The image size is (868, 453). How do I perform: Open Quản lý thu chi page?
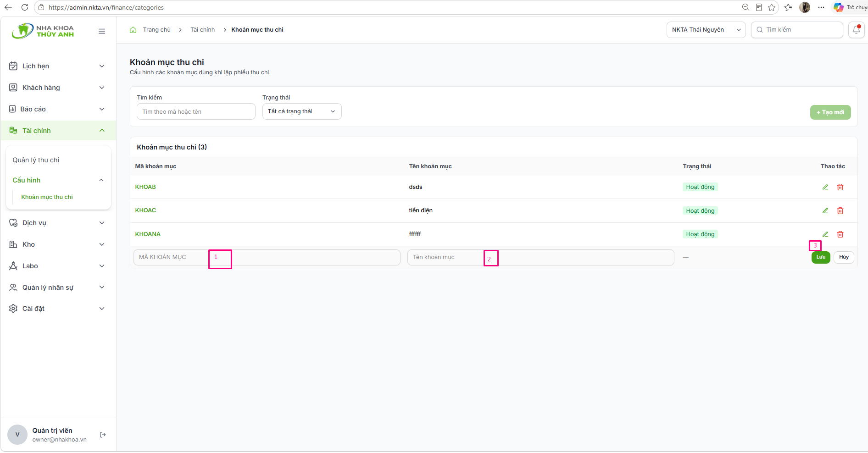tap(36, 160)
